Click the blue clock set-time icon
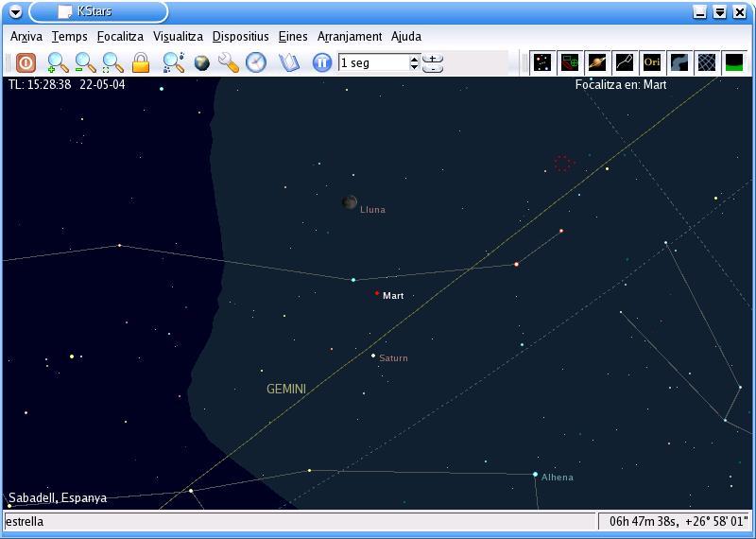 [256, 62]
